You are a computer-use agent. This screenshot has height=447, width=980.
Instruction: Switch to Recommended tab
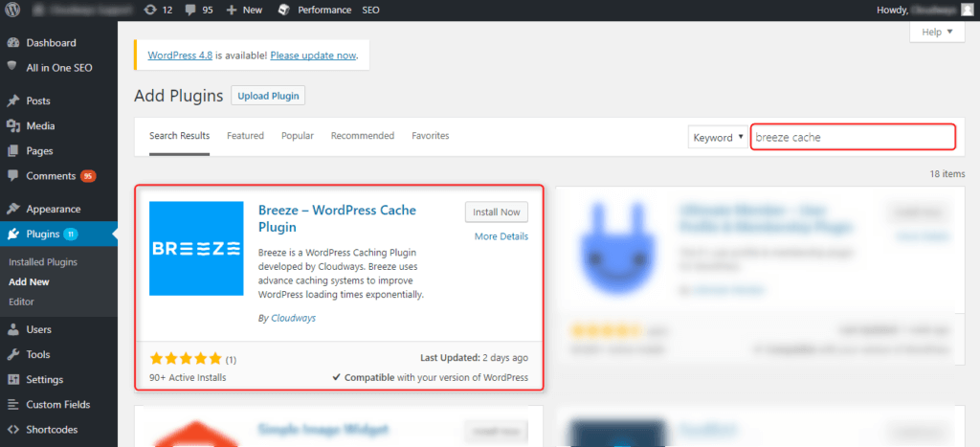pos(363,136)
